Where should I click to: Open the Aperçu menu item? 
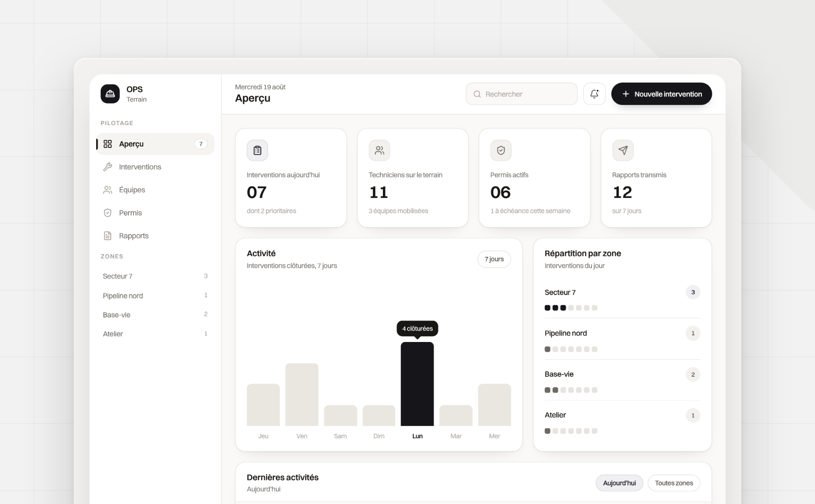click(x=155, y=144)
